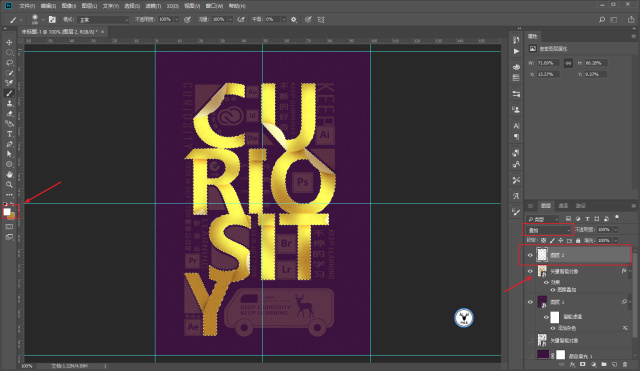Click the search icon in options bar
The image size is (640, 371).
point(602,20)
